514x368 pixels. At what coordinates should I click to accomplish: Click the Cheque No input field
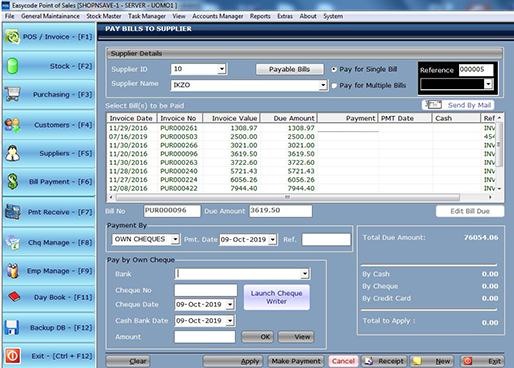(206, 290)
